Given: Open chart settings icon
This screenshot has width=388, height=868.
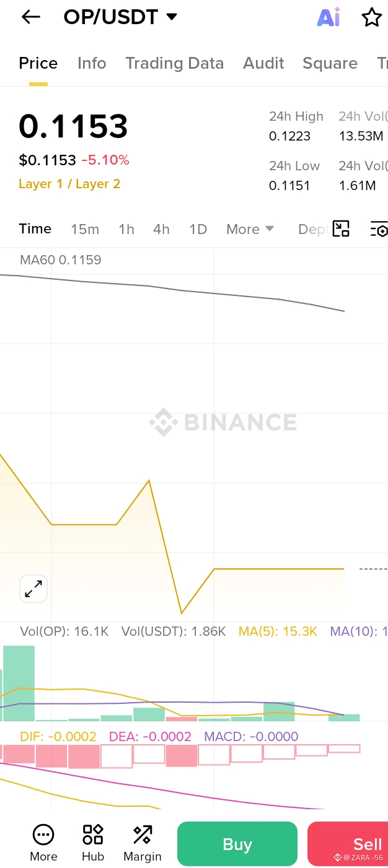Looking at the screenshot, I should coord(379,228).
